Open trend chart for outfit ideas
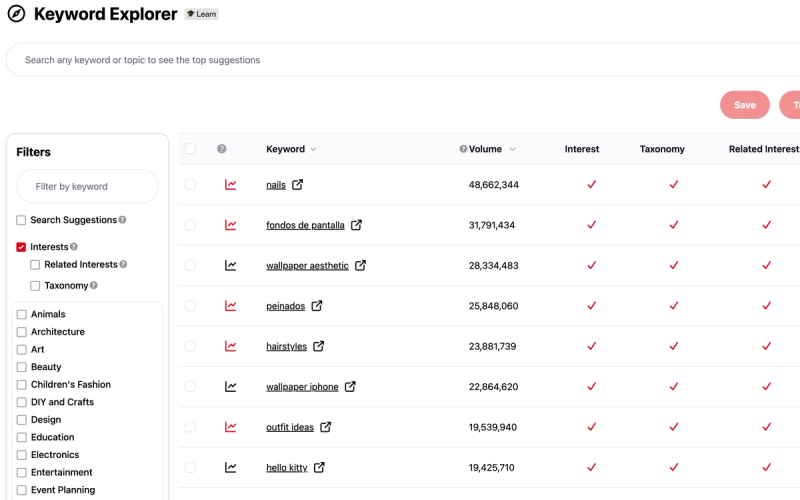Viewport: 800px width, 500px height. [231, 427]
